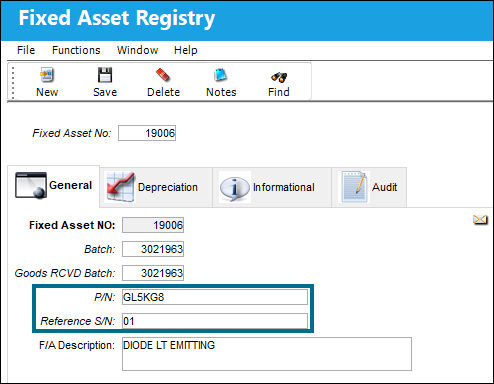This screenshot has width=494, height=384.
Task: Click the Save toolbar label
Action: (105, 92)
